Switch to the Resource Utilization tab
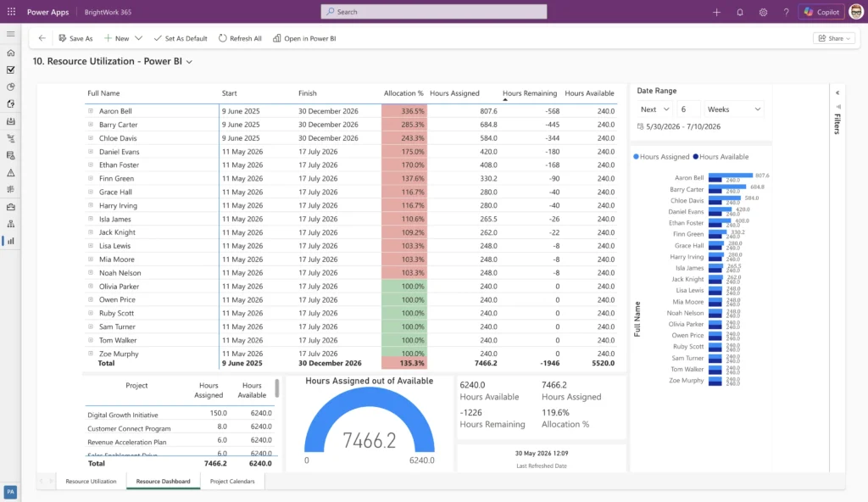868x502 pixels. [x=91, y=481]
